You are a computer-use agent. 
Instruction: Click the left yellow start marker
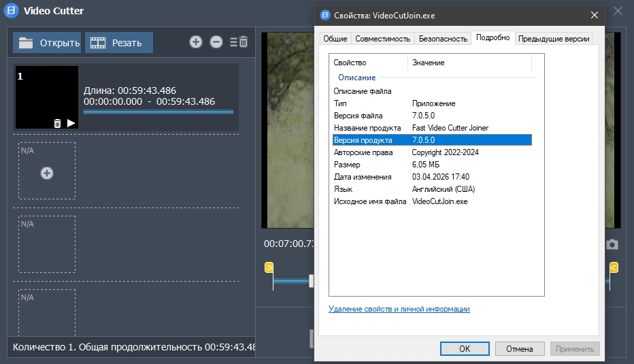269,267
